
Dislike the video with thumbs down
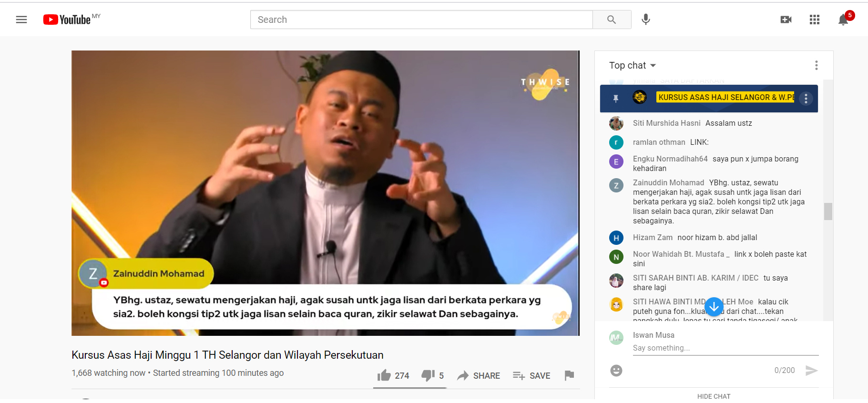pos(433,375)
